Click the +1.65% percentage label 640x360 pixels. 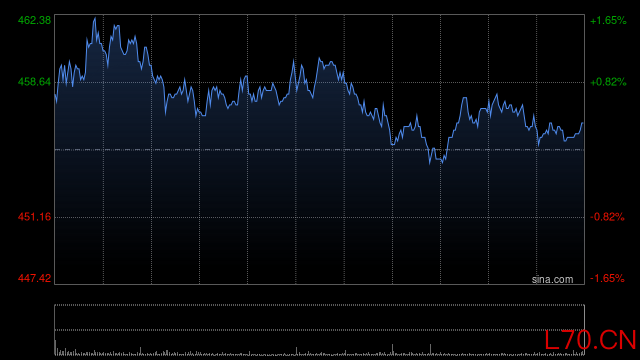(608, 20)
